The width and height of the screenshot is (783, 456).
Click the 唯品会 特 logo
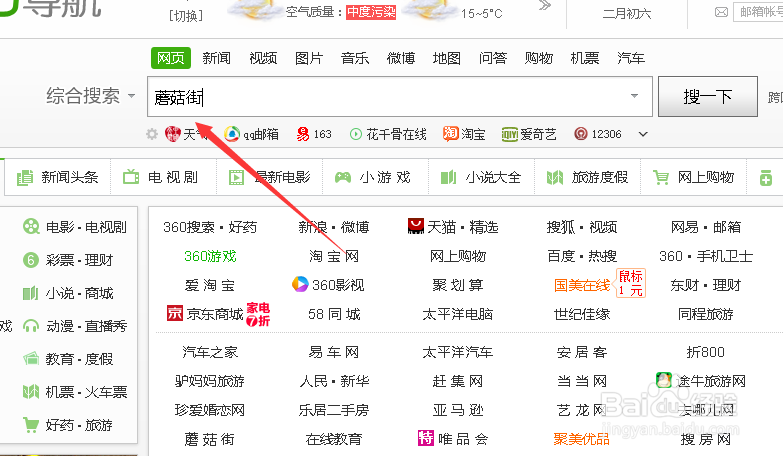(x=426, y=438)
